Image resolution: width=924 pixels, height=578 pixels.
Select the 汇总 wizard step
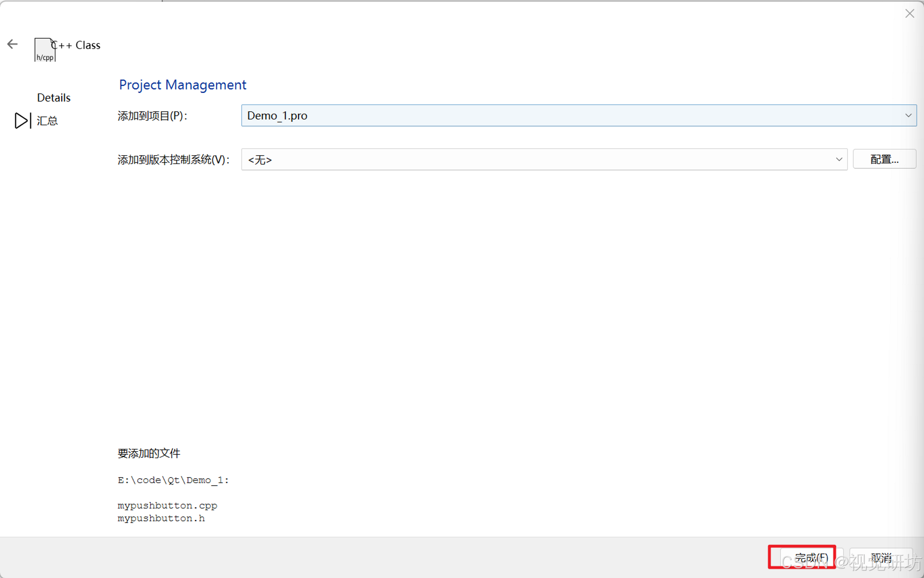pyautogui.click(x=47, y=121)
